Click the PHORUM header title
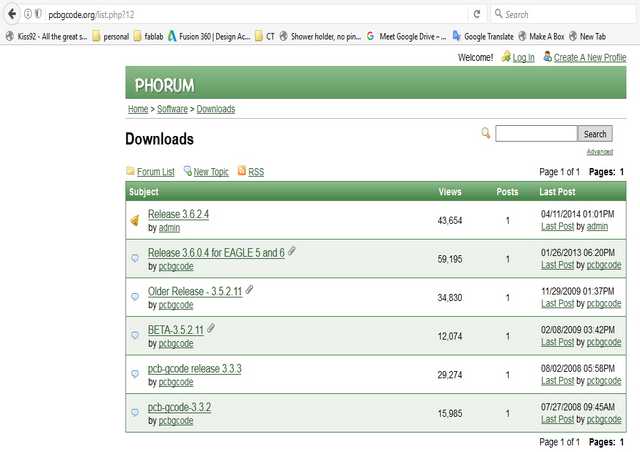The width and height of the screenshot is (640, 452). pos(164,86)
